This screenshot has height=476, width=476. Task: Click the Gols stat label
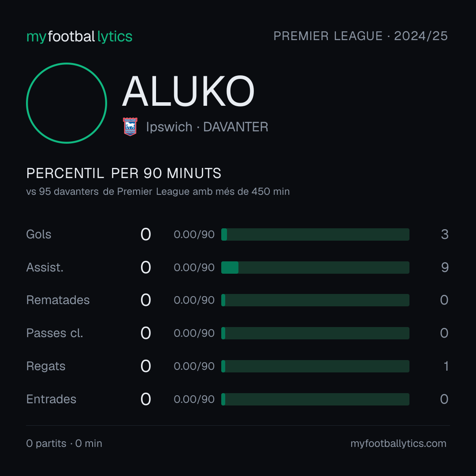[38, 234]
